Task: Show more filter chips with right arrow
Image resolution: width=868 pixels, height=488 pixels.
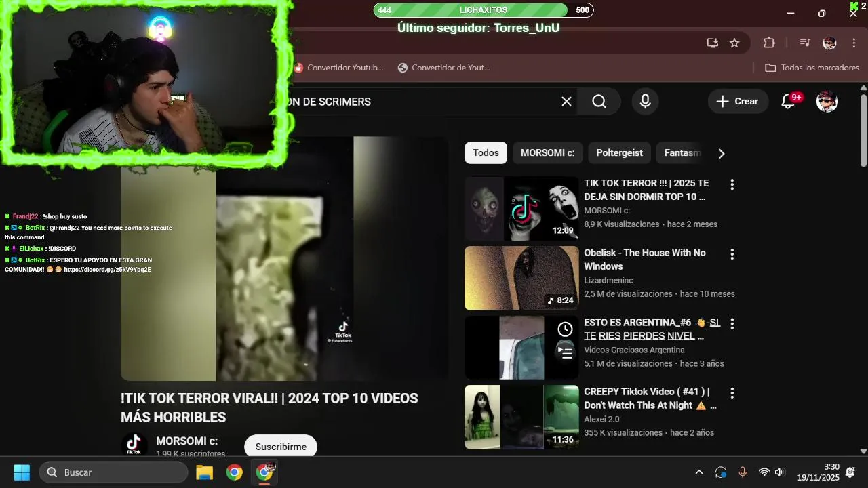Action: 722,154
